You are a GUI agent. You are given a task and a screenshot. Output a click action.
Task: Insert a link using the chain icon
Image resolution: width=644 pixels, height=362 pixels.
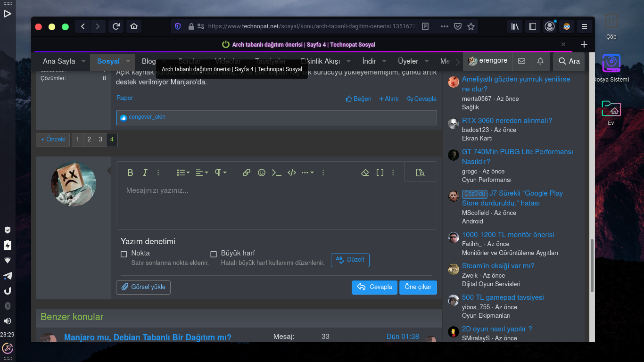pyautogui.click(x=247, y=173)
